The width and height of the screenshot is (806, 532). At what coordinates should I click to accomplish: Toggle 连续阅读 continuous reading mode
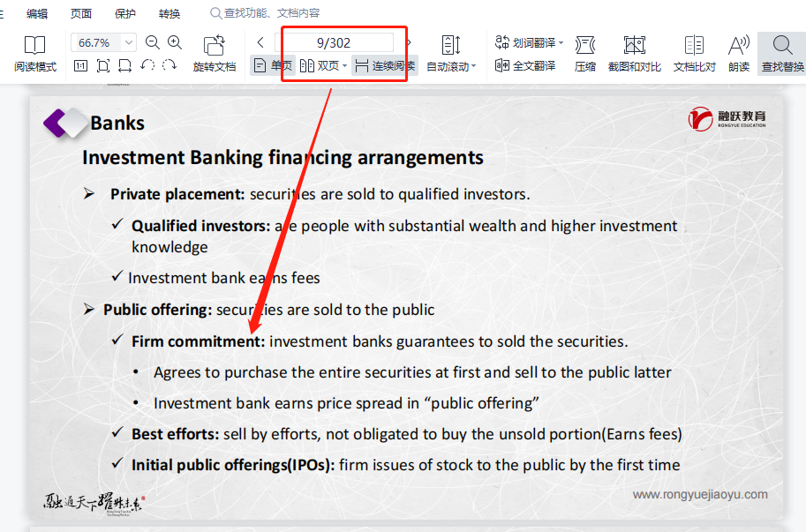click(385, 66)
